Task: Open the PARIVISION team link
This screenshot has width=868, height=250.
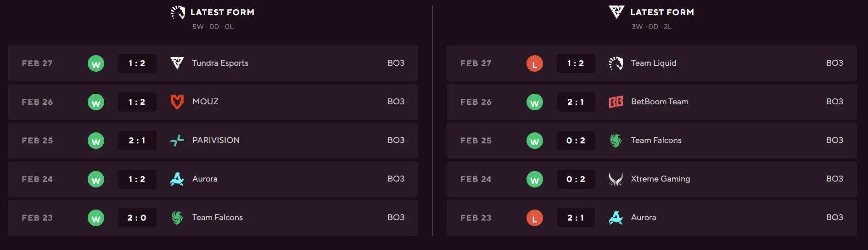Action: pyautogui.click(x=216, y=140)
